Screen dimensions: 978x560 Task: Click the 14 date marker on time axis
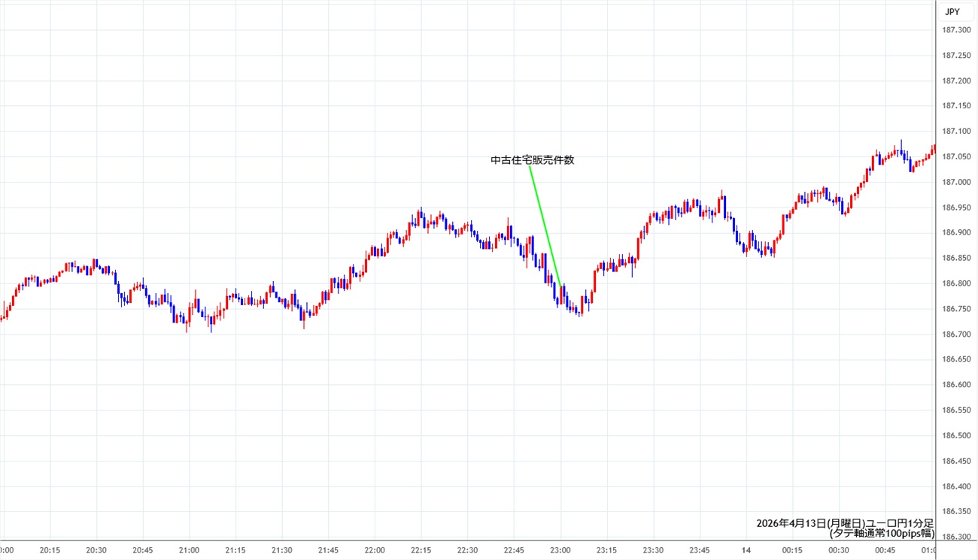(746, 550)
